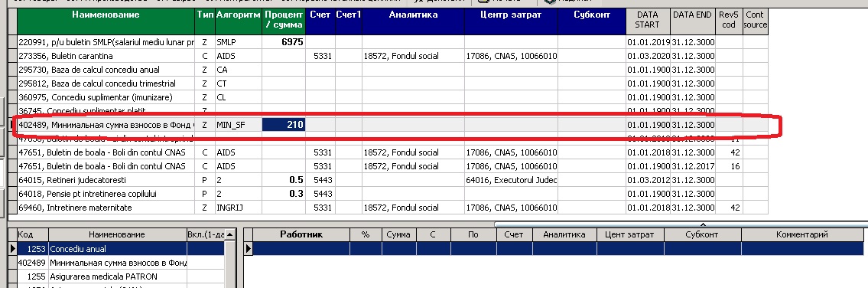
Task: Click the Cont source column header
Action: coord(756,21)
